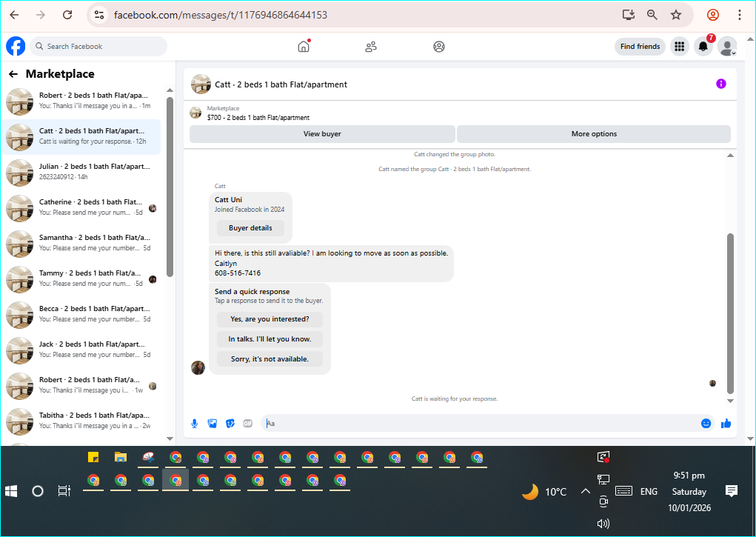
Task: Open Becca's conversation
Action: pos(82,315)
